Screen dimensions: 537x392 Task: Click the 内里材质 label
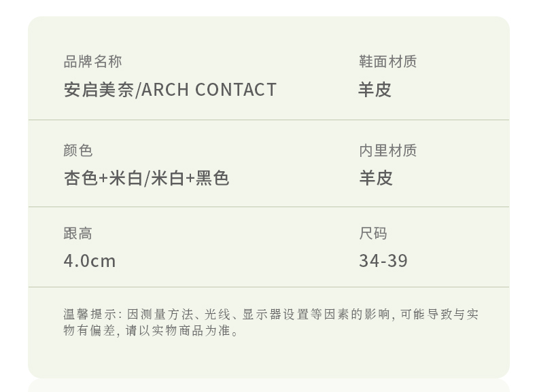point(387,150)
